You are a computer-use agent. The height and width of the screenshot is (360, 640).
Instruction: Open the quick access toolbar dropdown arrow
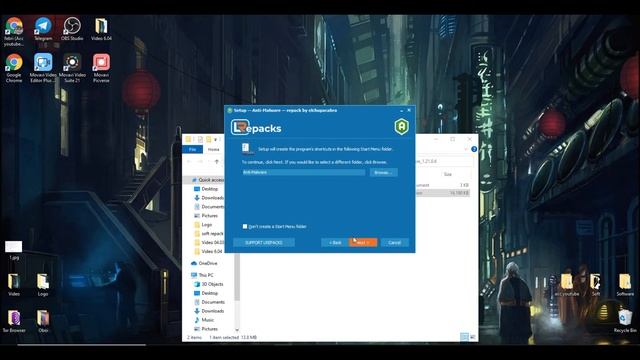tap(216, 140)
